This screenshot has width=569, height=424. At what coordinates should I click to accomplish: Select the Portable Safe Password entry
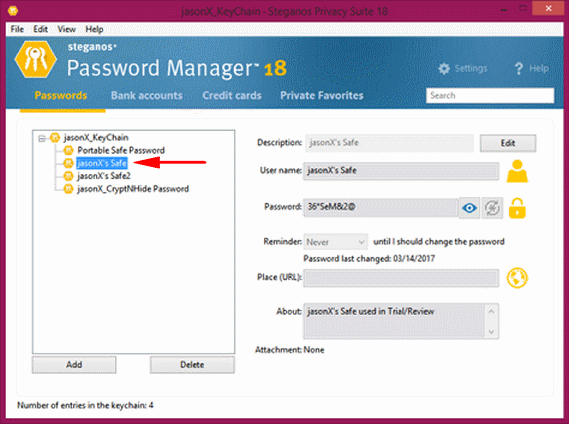click(x=121, y=150)
